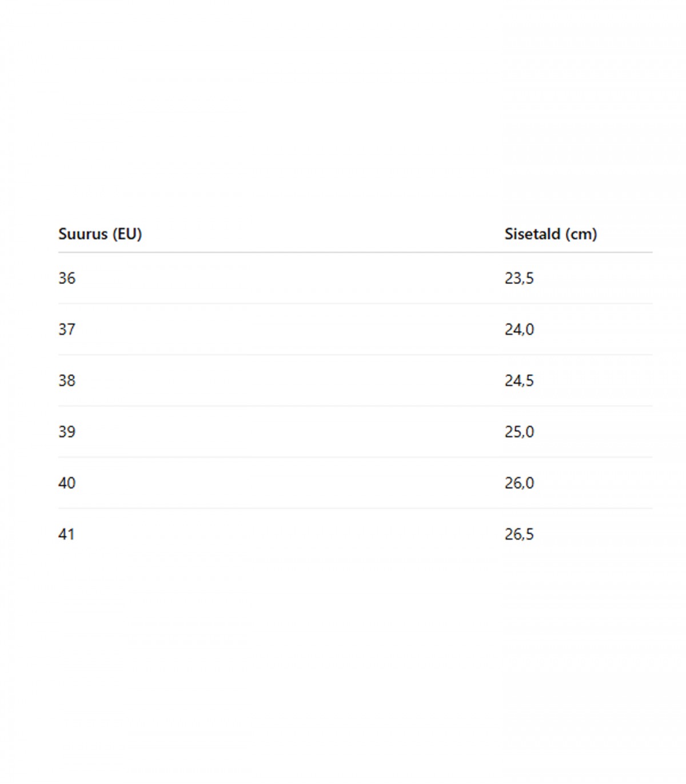Select size 39 in the table
Viewport: 686px width, 784px height.
(x=67, y=431)
